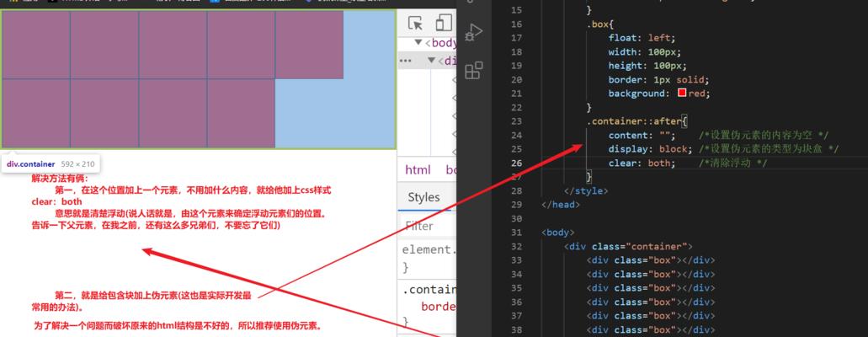868x337 pixels.
Task: Click the closing </head> tag
Action: [x=561, y=205]
